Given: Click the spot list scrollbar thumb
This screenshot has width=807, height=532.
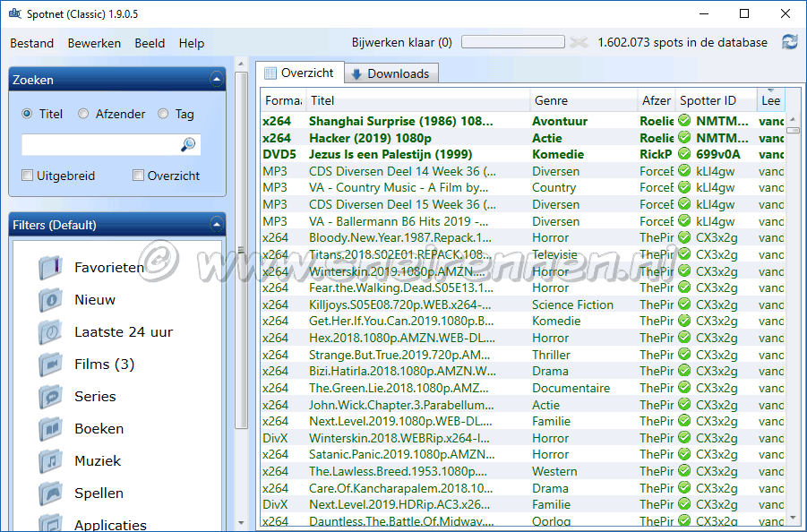Looking at the screenshot, I should click(x=793, y=131).
